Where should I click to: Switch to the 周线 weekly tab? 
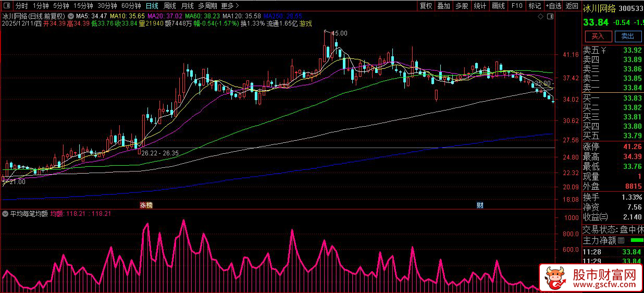coord(170,6)
